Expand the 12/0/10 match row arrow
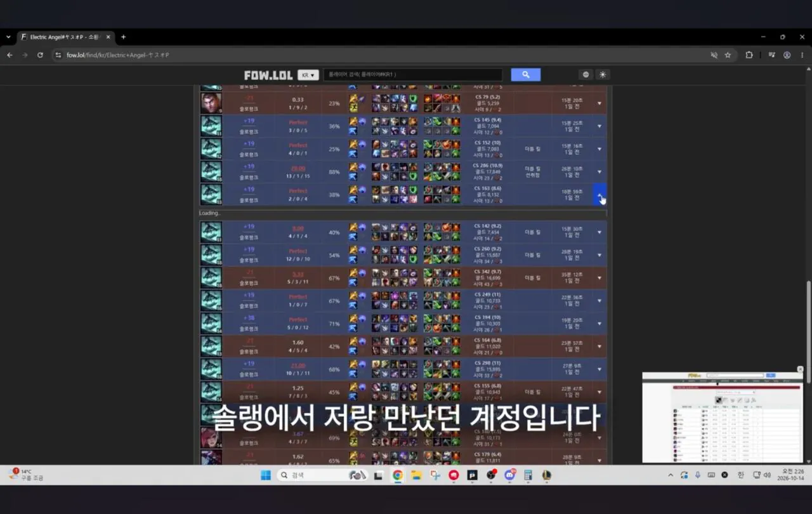Image resolution: width=812 pixels, height=514 pixels. pyautogui.click(x=599, y=255)
